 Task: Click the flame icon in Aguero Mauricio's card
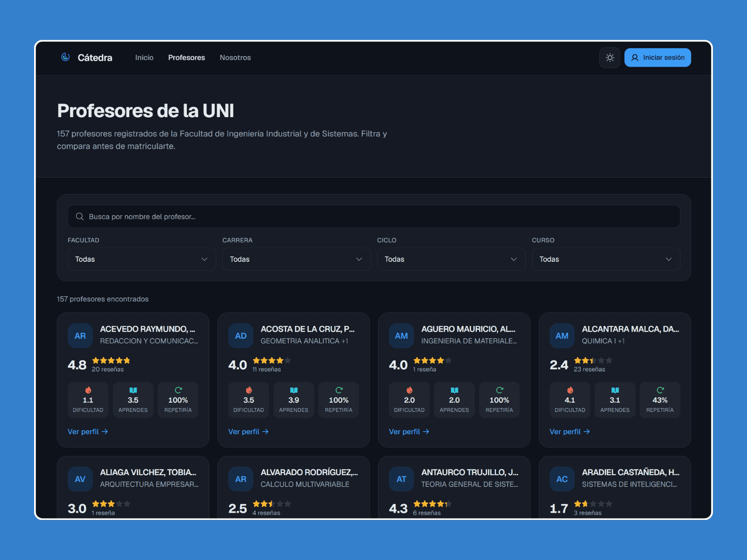(409, 390)
